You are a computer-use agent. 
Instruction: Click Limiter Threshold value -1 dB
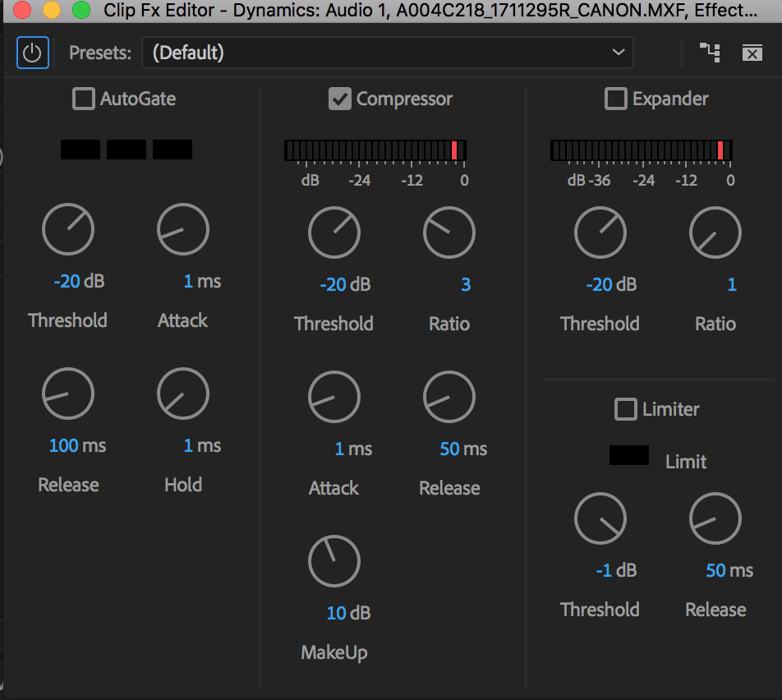point(616,570)
